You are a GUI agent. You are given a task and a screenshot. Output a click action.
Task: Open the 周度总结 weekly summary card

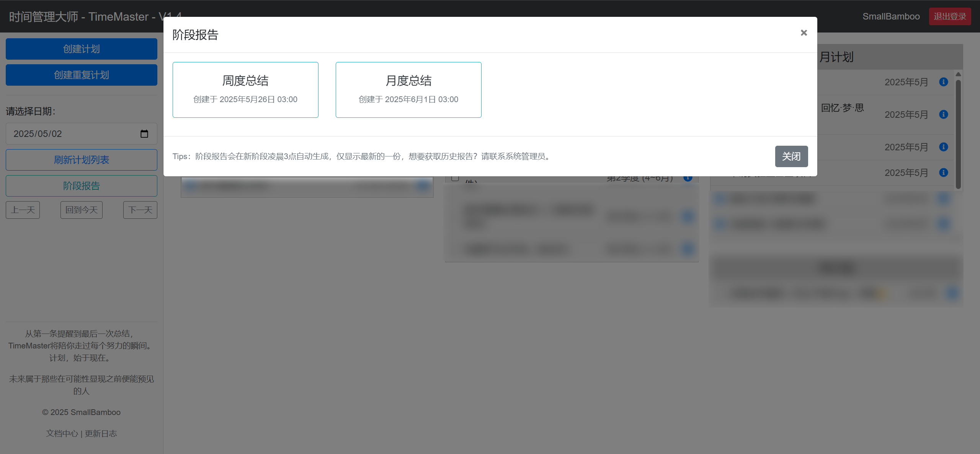click(x=245, y=89)
